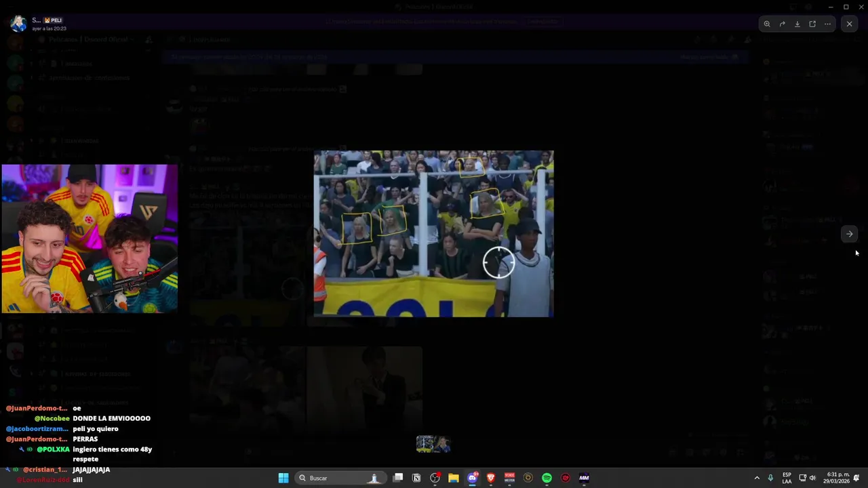
Task: Open the gold circular app in the taskbar
Action: [x=528, y=478]
